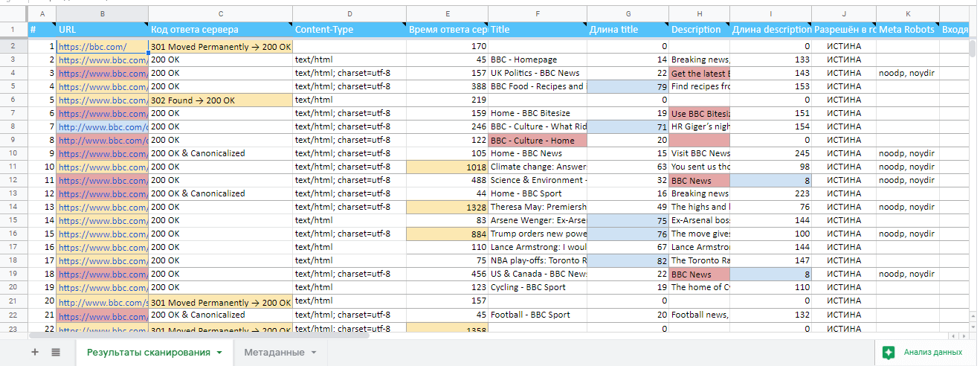
Task: Switch to the Метаданные sheet tab
Action: pyautogui.click(x=274, y=353)
